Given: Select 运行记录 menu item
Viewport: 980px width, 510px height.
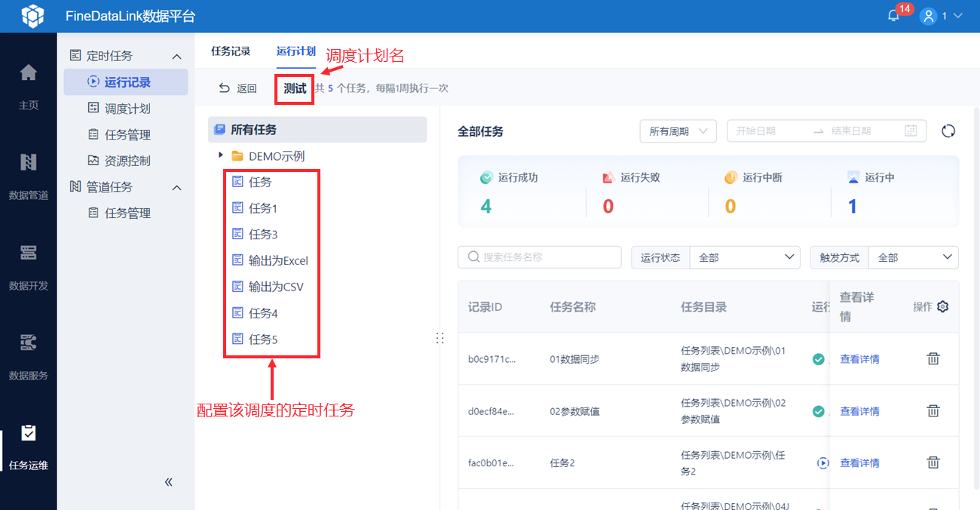Looking at the screenshot, I should pyautogui.click(x=126, y=82).
